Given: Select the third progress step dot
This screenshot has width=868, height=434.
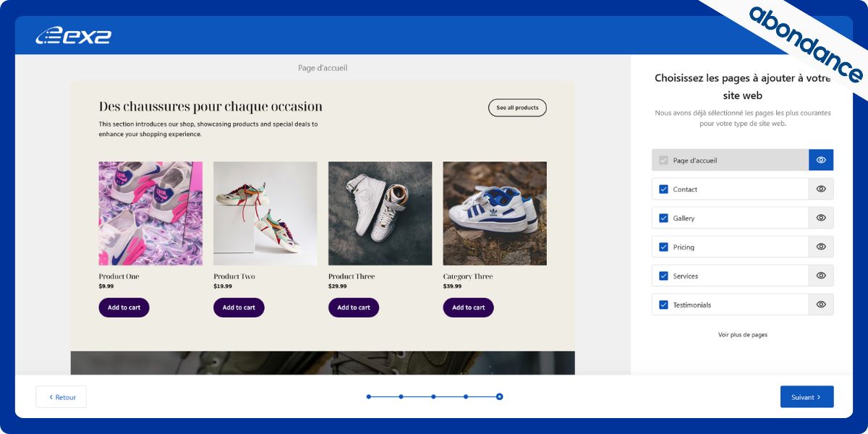Looking at the screenshot, I should coord(433,396).
